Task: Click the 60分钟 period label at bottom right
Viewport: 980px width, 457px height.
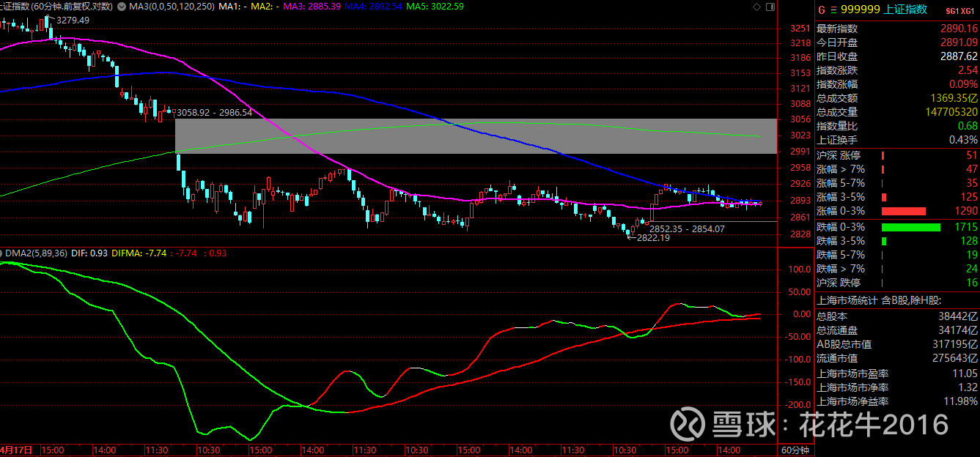Action: [795, 450]
